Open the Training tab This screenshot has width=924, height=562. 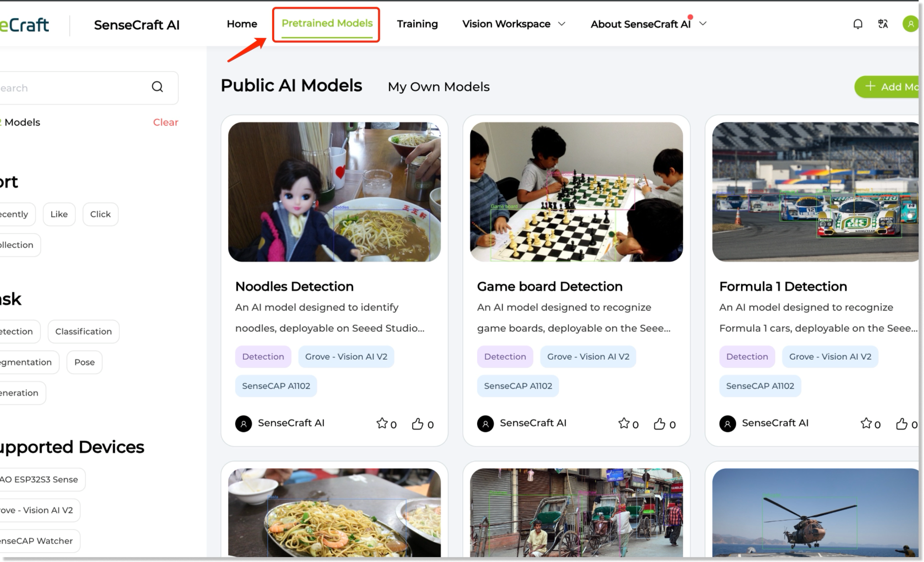point(417,24)
